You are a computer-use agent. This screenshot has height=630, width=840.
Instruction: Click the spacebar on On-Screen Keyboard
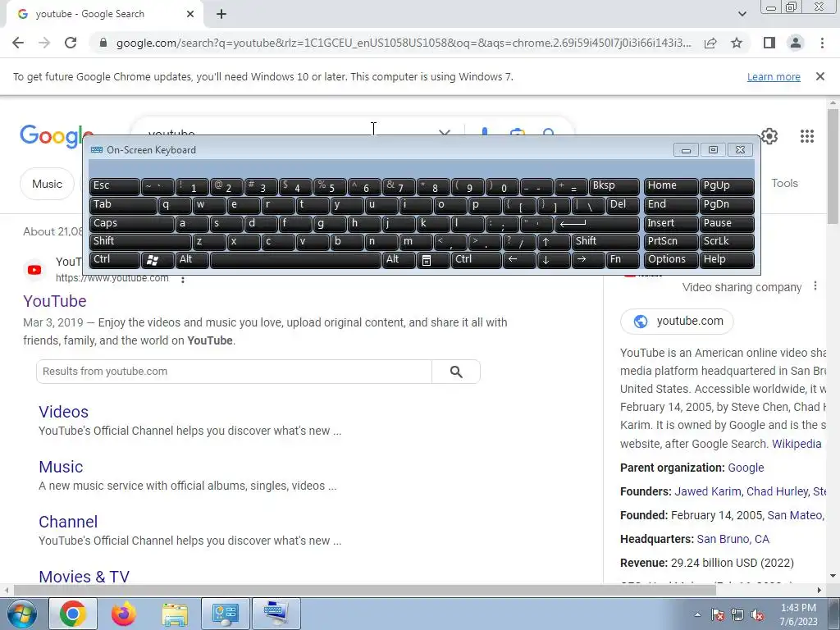pos(295,259)
